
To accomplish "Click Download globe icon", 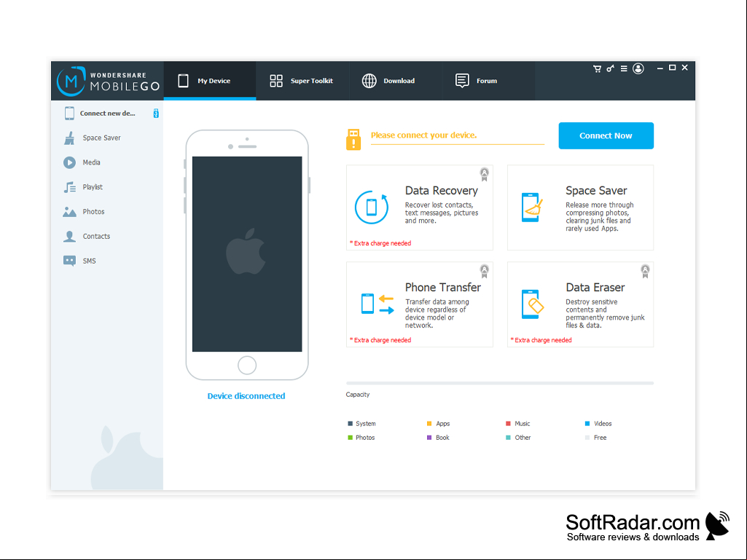I will (369, 81).
